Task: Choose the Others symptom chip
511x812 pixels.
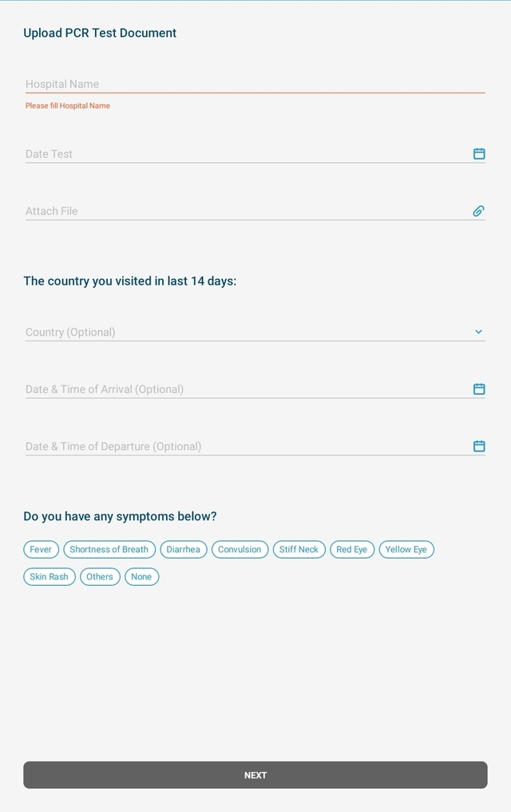Action: (x=100, y=577)
